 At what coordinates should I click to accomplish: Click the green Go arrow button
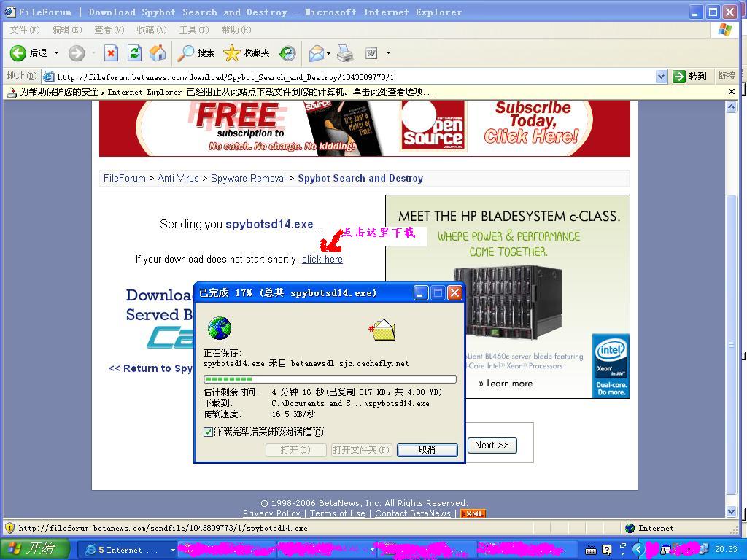click(679, 76)
